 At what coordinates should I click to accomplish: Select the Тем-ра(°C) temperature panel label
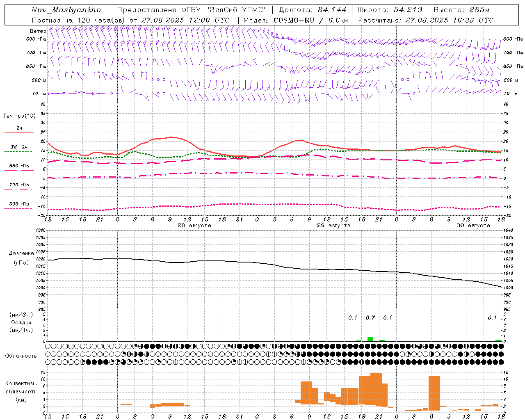tap(19, 116)
